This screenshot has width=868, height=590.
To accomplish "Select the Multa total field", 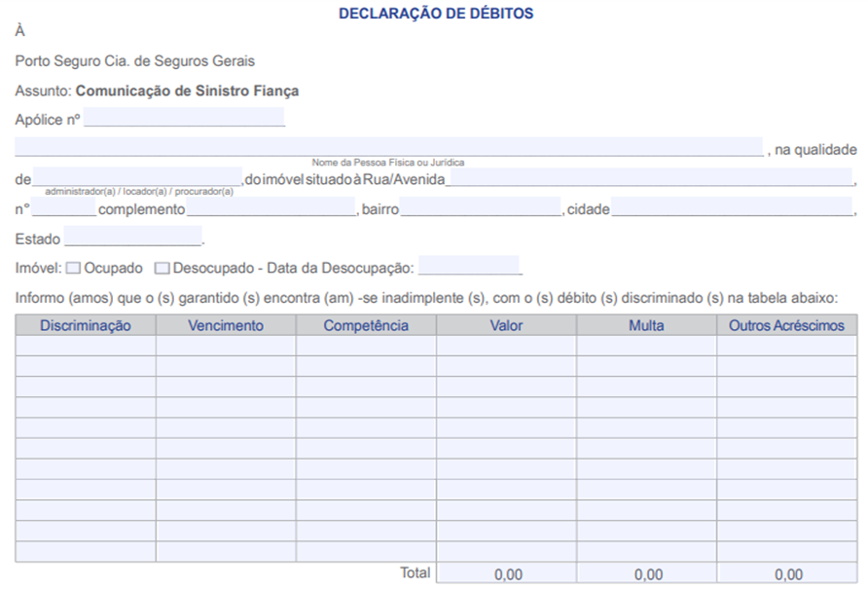I will pos(646,573).
